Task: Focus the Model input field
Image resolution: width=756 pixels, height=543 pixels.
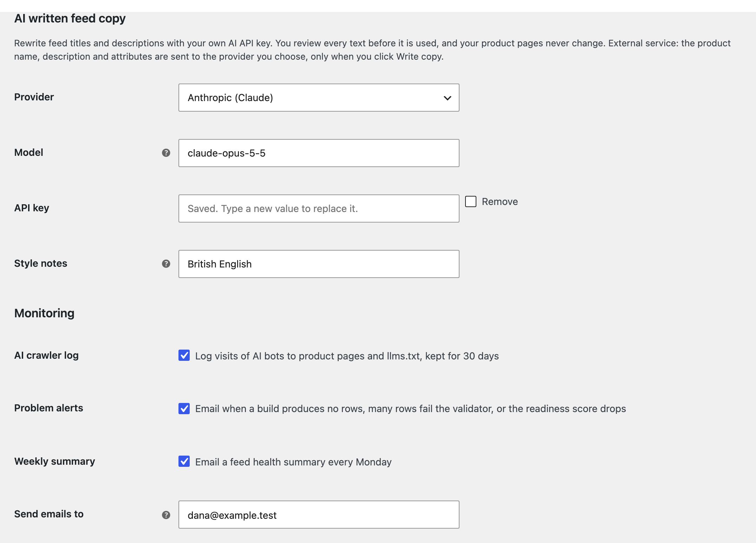Action: point(319,153)
